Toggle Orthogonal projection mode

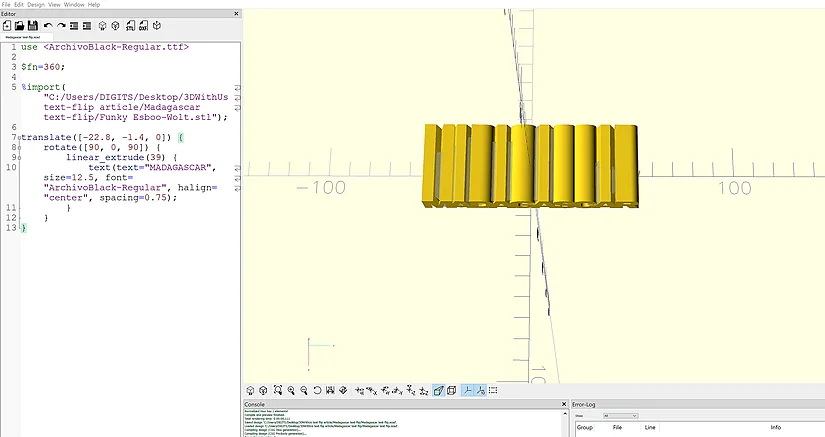[x=451, y=390]
